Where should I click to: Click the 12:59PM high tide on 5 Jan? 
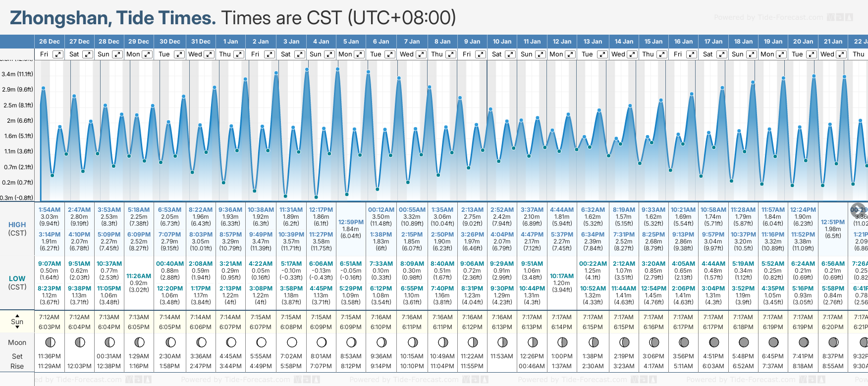(351, 222)
